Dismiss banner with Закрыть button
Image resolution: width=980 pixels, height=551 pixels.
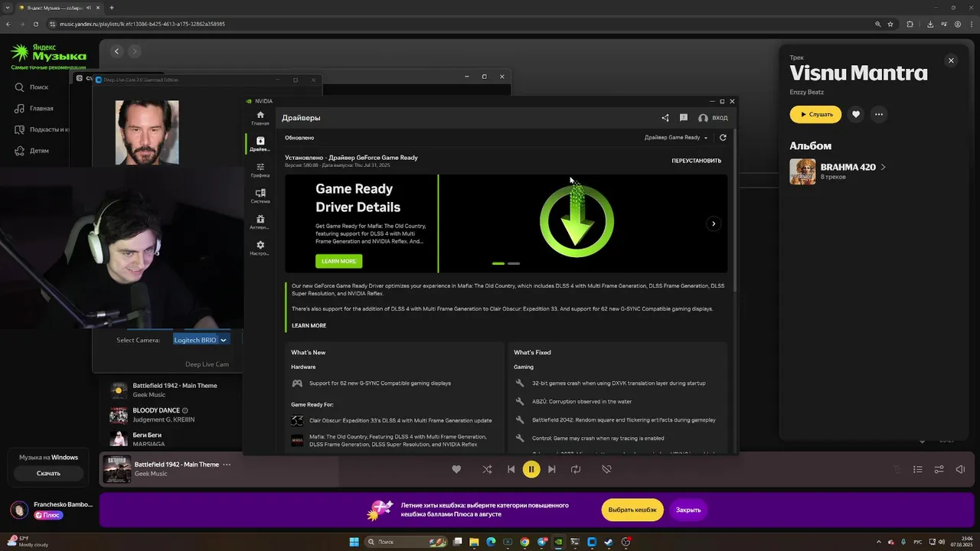click(688, 510)
